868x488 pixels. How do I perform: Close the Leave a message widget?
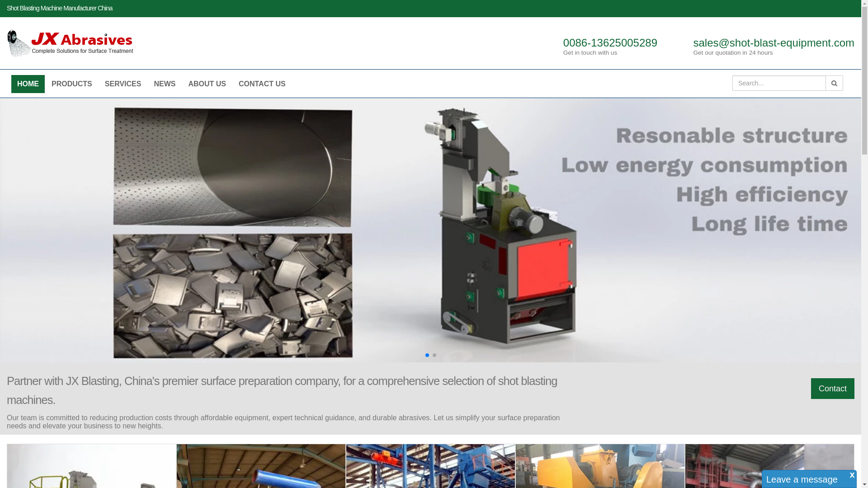pos(852,475)
